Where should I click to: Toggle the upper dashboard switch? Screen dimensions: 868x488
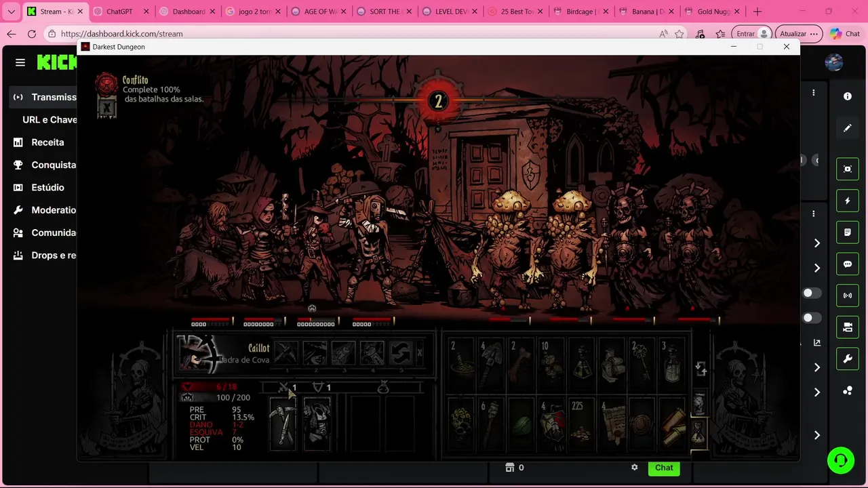click(x=812, y=293)
